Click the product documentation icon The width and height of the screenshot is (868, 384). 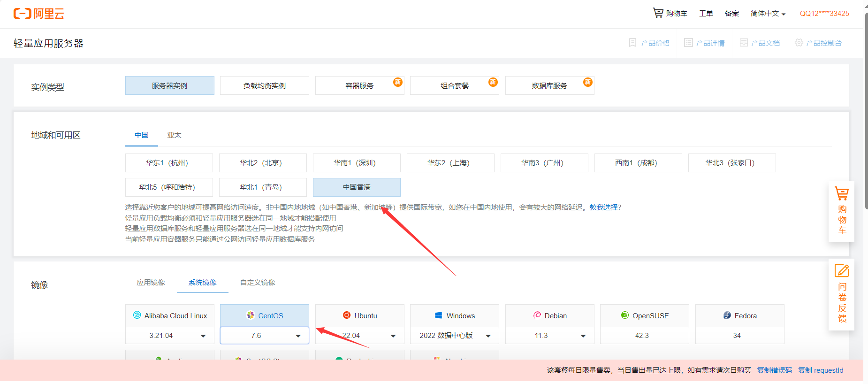click(x=744, y=43)
